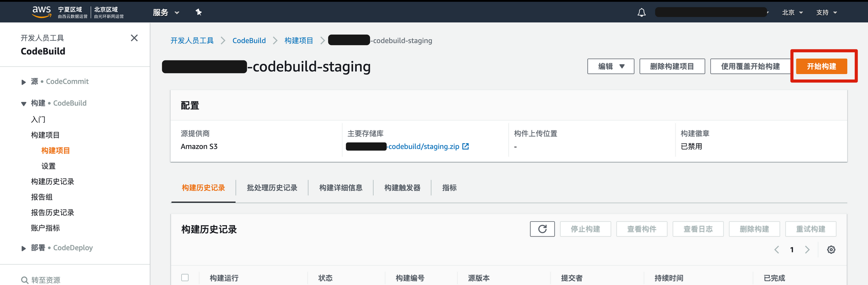Switch to the 构建详细信息 tab

point(341,188)
